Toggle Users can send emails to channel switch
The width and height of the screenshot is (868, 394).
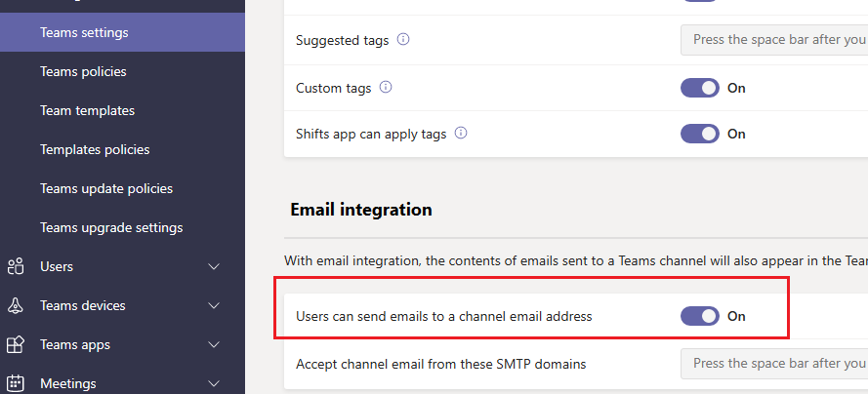click(700, 316)
